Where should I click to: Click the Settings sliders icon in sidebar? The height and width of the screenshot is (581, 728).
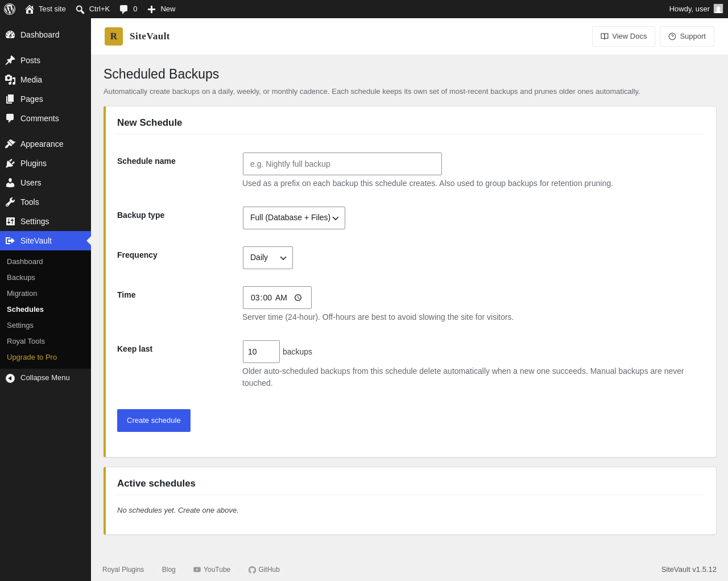tap(10, 221)
